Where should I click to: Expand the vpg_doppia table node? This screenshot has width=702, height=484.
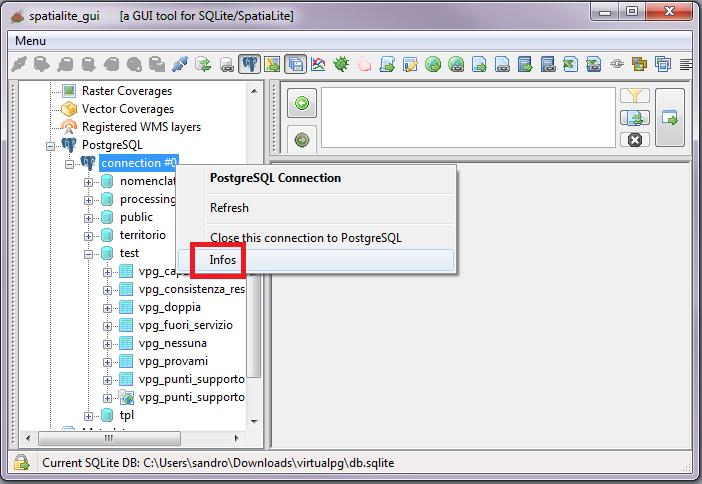tap(107, 308)
